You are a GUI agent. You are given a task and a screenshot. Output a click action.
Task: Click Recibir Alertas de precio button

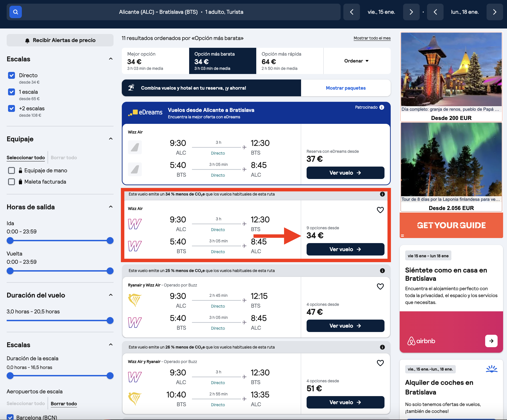tap(60, 40)
